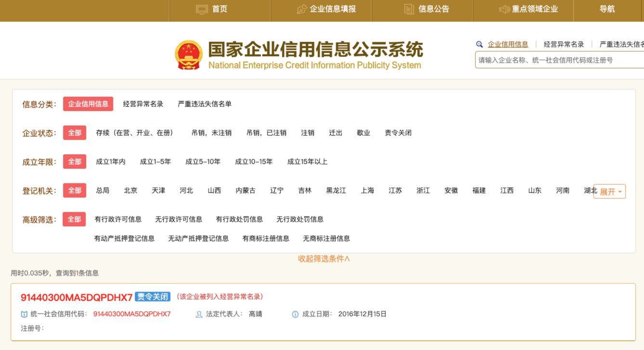Filter by 有商标注册信息
This screenshot has height=350, width=644.
[266, 238]
